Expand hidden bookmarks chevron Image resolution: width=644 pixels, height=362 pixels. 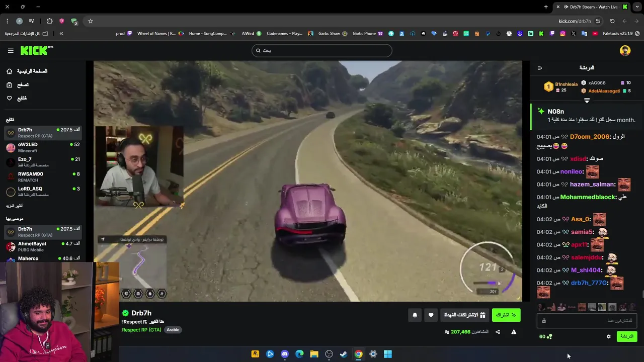61,34
